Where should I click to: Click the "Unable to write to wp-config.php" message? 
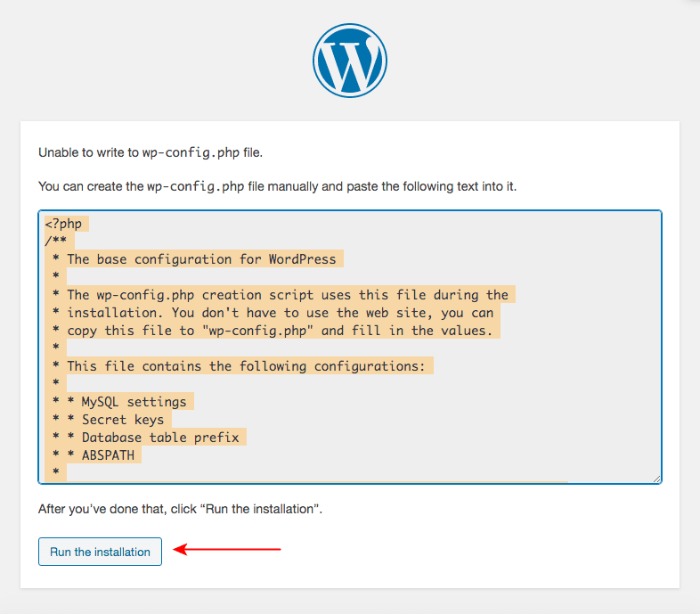coord(151,152)
